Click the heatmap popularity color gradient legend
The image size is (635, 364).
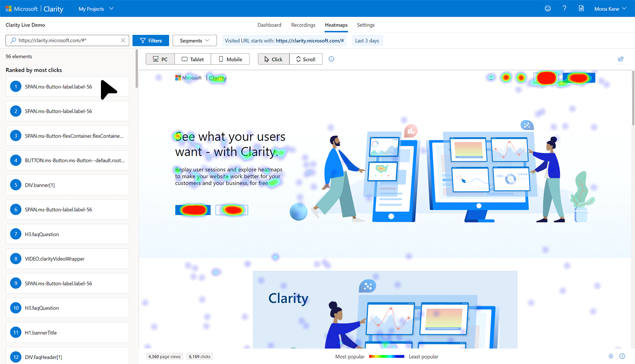(x=386, y=357)
